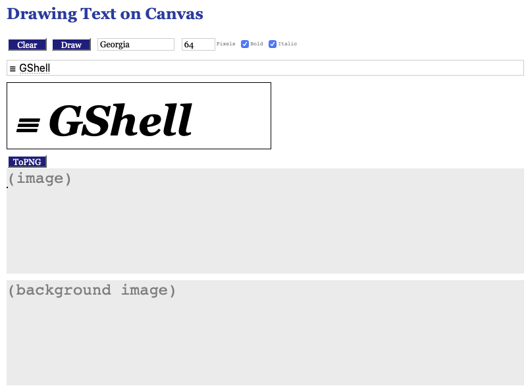
Task: Select the font size field showing 64
Action: (198, 45)
